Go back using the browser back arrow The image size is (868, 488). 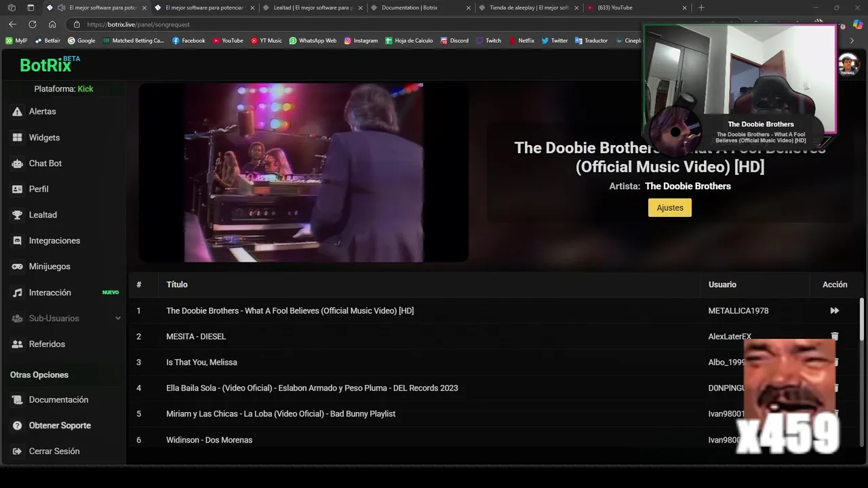tap(12, 24)
